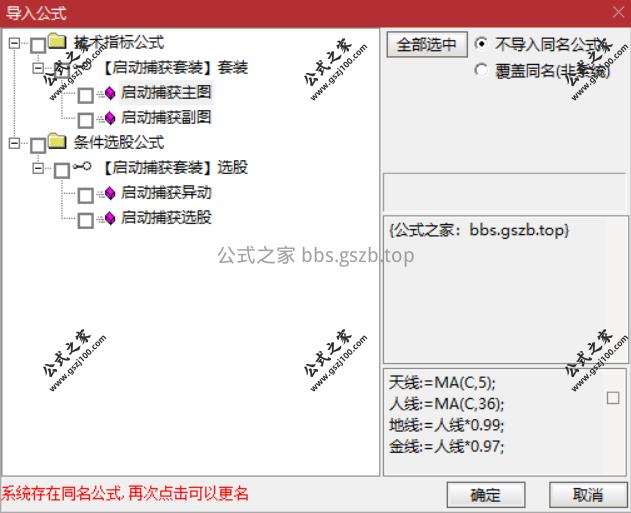The width and height of the screenshot is (631, 513).
Task: Check the box for 启动捕获主图
Action: 86,96
